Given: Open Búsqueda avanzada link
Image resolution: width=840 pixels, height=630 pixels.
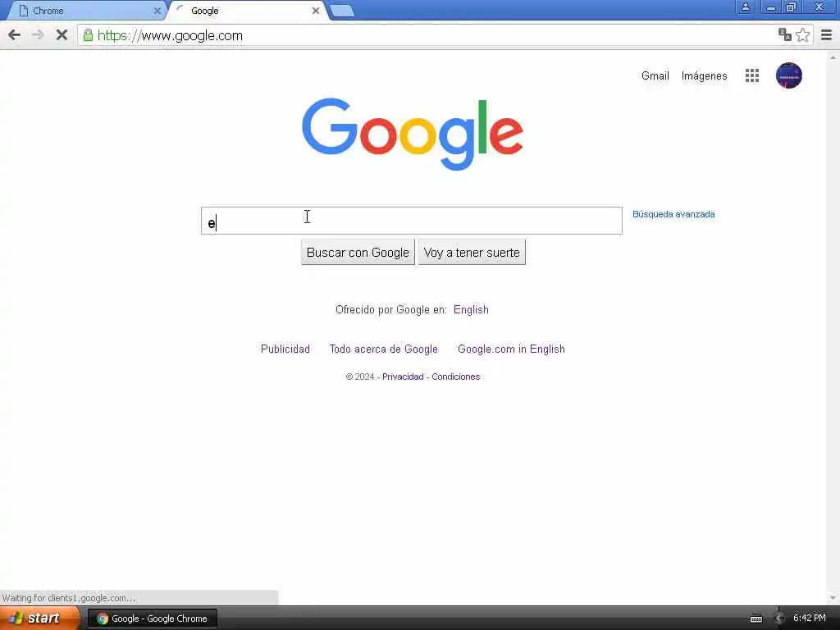Looking at the screenshot, I should 673,214.
